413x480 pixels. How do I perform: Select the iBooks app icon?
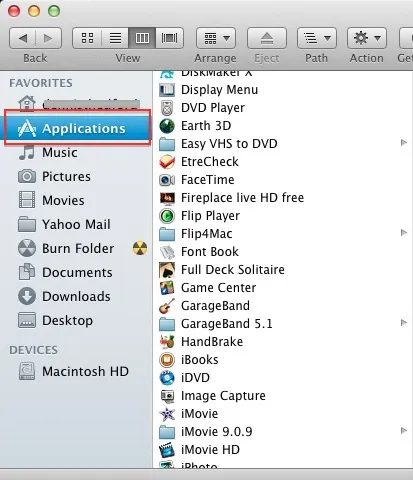(167, 360)
